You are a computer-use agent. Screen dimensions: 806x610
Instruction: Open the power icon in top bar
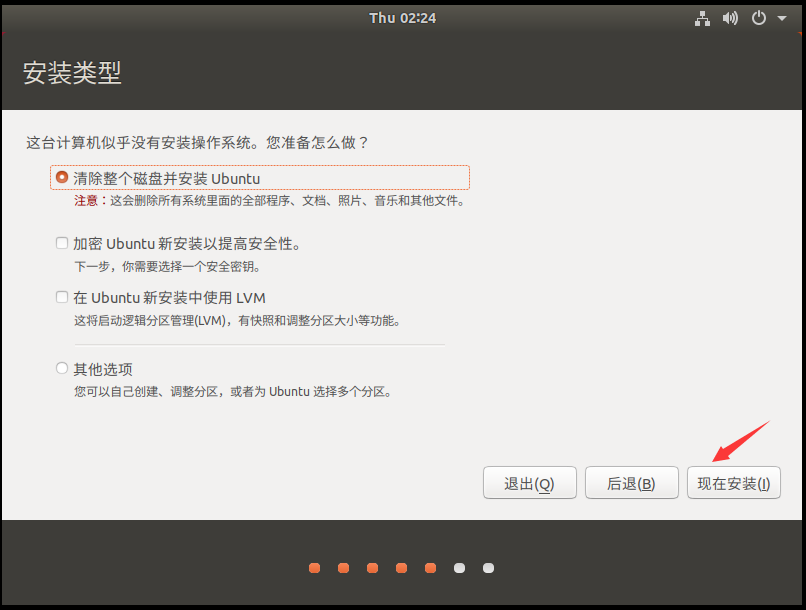(x=759, y=19)
